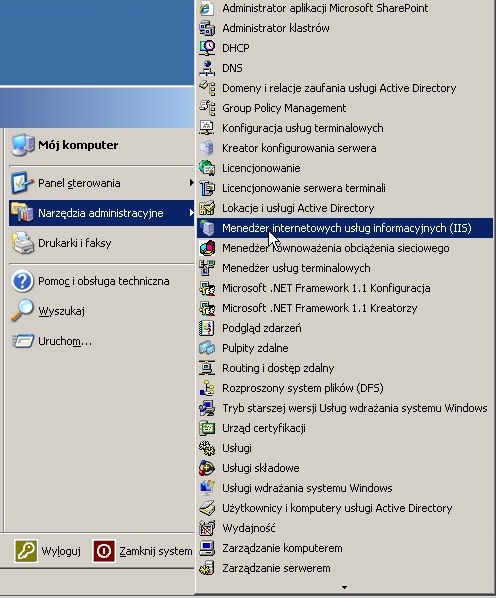Expand the Narzędzia administracyjne submenu arrow
The width and height of the screenshot is (496, 598).
pyautogui.click(x=191, y=213)
